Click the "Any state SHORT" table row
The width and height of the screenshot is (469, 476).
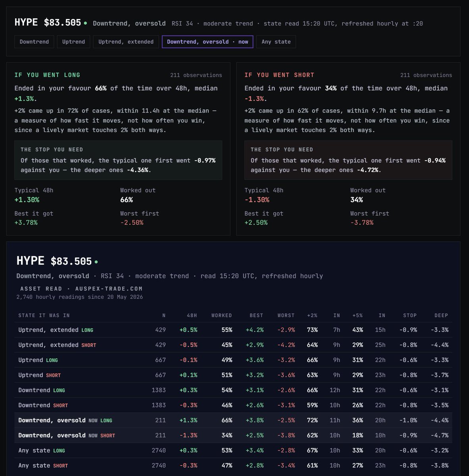[x=233, y=466]
